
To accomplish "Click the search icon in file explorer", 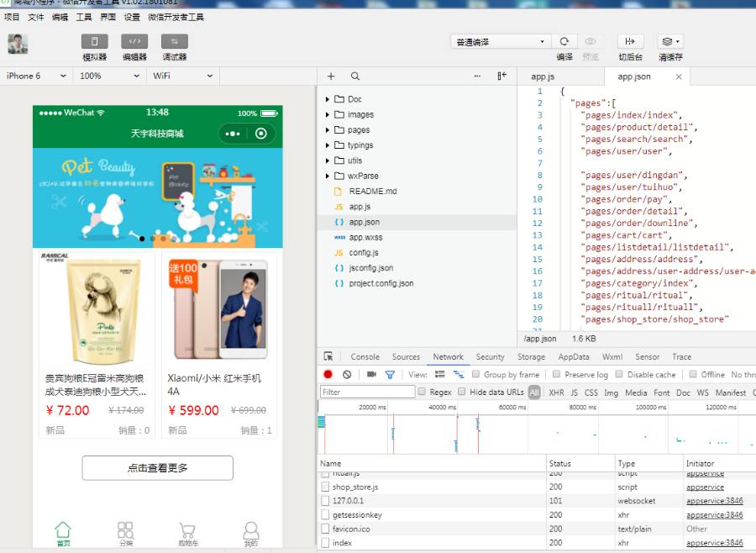I will click(x=355, y=76).
